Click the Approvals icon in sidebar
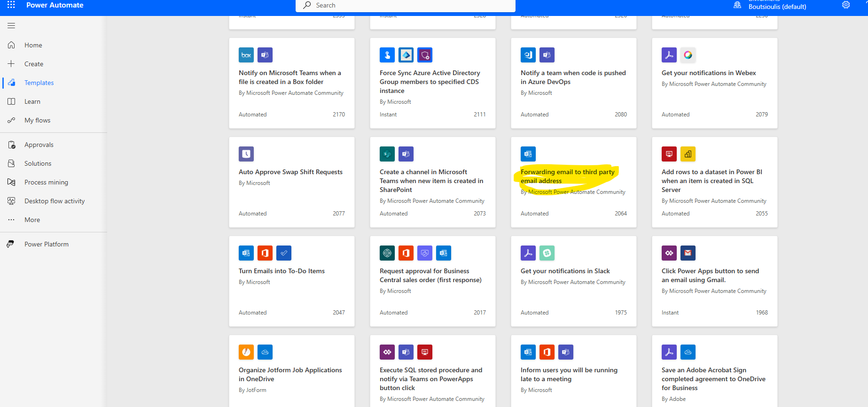This screenshot has width=868, height=407. 11,145
